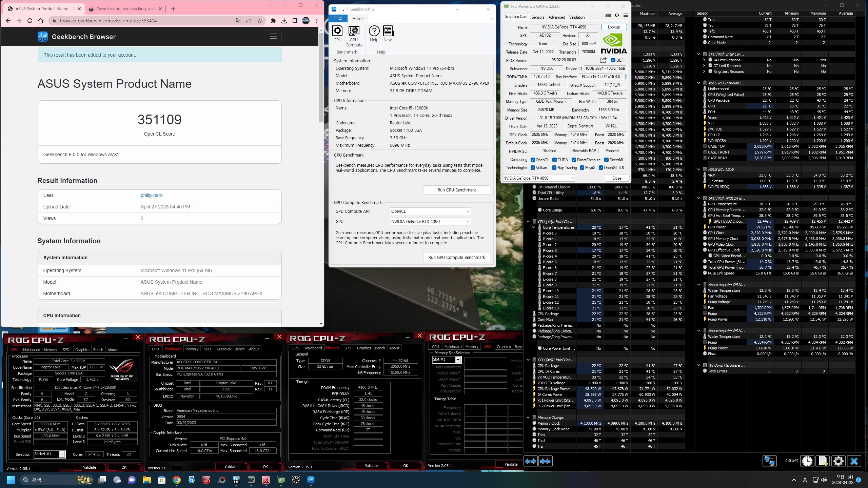Bookmark page with the browser star icon
The height and width of the screenshot is (488, 868).
pos(260,21)
